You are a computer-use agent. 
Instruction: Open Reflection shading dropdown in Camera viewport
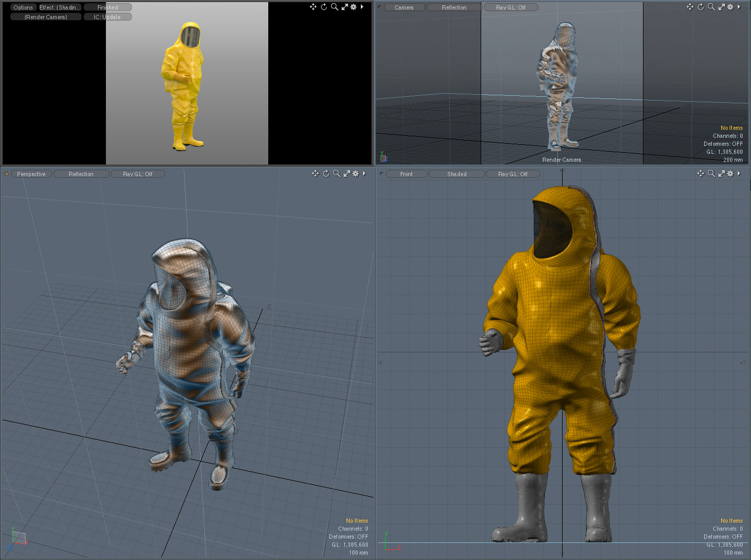pos(454,7)
